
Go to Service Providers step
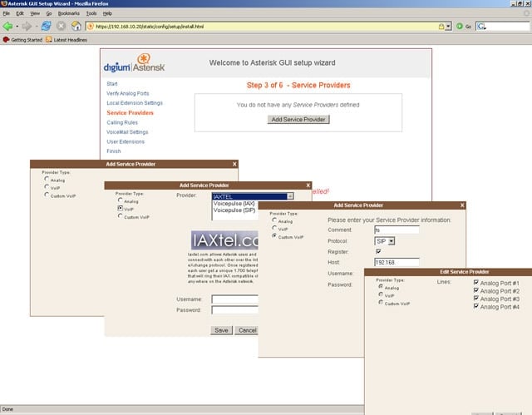click(x=130, y=112)
